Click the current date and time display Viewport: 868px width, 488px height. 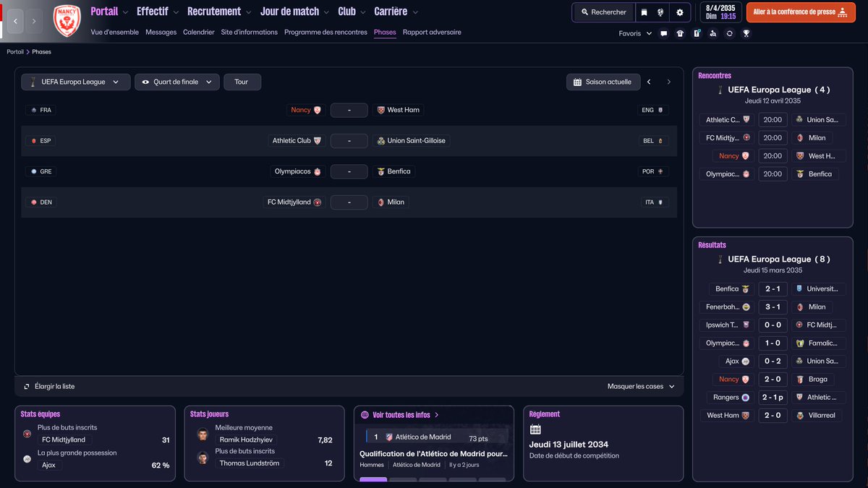click(720, 12)
